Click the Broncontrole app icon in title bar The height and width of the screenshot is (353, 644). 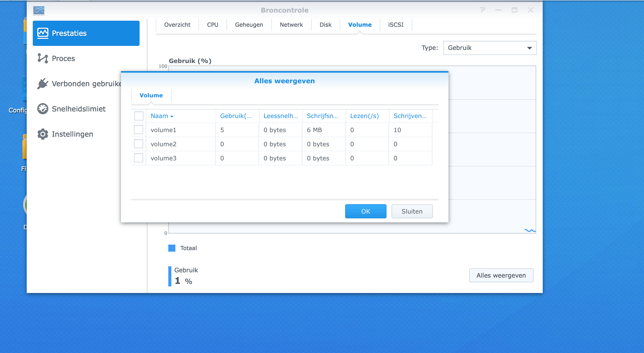click(39, 10)
